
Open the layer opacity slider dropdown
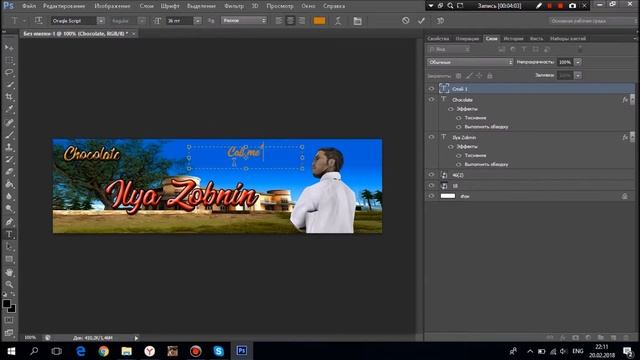click(x=578, y=62)
